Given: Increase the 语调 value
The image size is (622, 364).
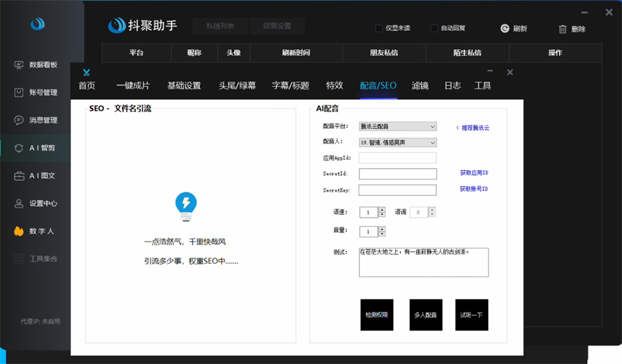Looking at the screenshot, I should click(x=432, y=209).
